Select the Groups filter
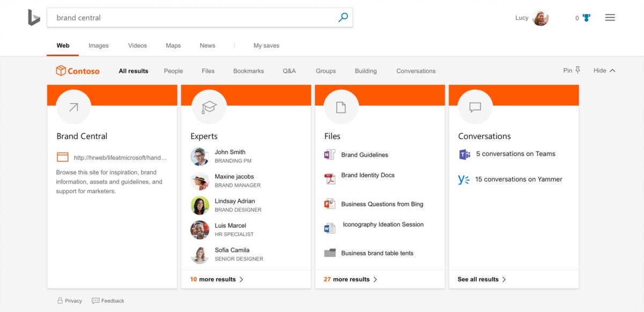 (326, 71)
